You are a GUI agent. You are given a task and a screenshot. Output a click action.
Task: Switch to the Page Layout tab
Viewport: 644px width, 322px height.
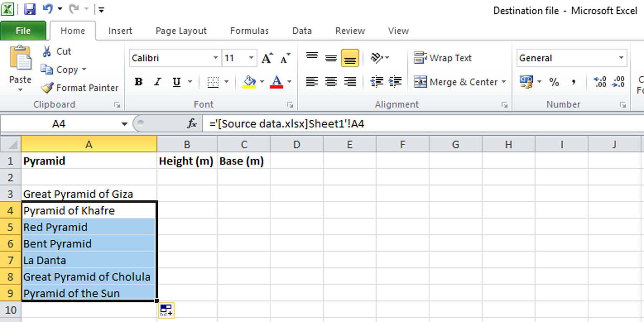point(181,31)
